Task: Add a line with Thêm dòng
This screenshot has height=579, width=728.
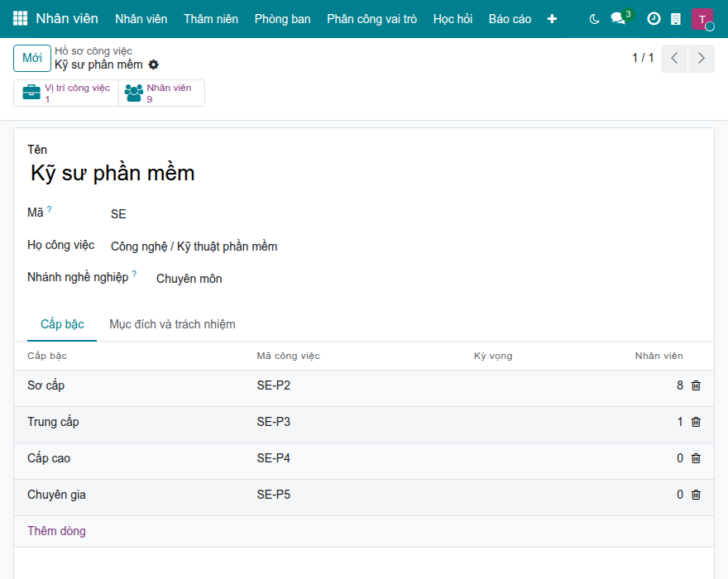Action: point(56,531)
